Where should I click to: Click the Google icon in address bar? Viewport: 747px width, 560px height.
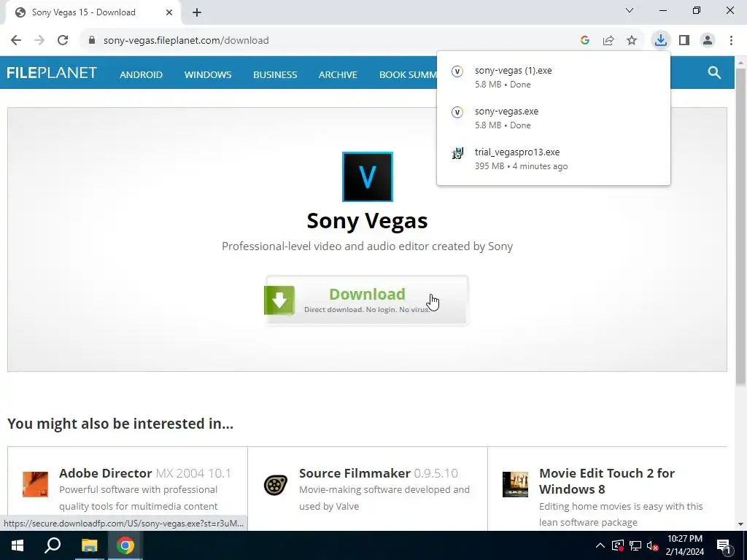pyautogui.click(x=585, y=41)
